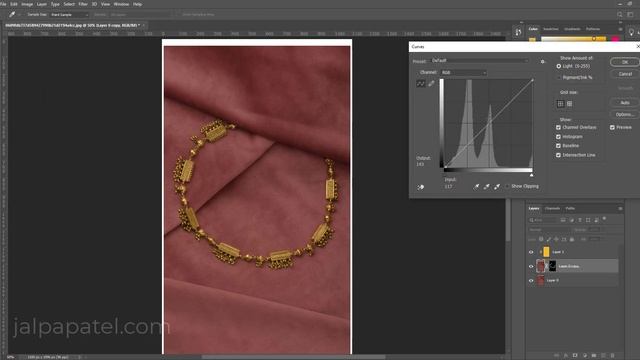The height and width of the screenshot is (360, 640).
Task: Pick the black point eyedropper in Curves
Action: [x=476, y=187]
